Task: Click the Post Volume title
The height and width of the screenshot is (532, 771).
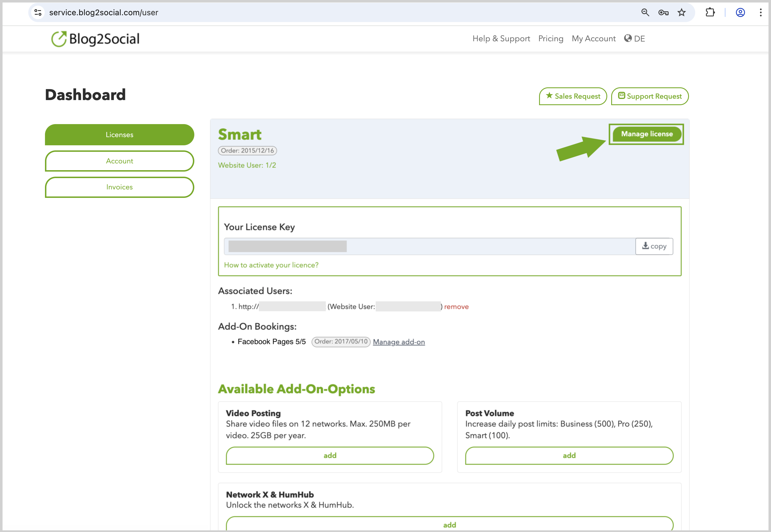Action: coord(490,413)
